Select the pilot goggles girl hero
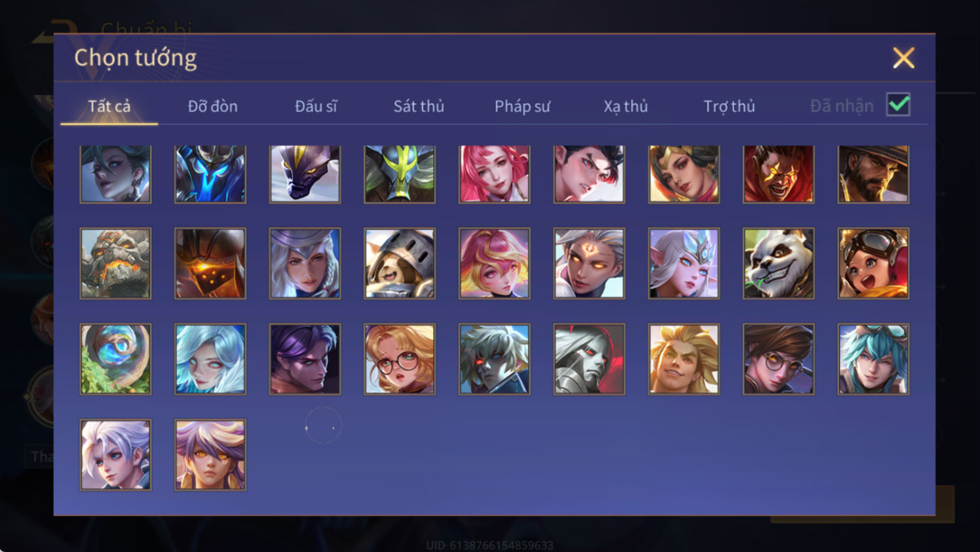Image resolution: width=980 pixels, height=552 pixels. pos(873,264)
